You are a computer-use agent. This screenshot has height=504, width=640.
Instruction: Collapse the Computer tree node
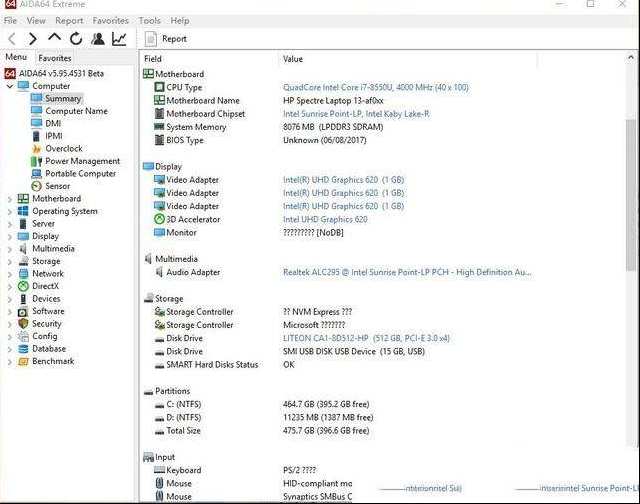[x=10, y=86]
